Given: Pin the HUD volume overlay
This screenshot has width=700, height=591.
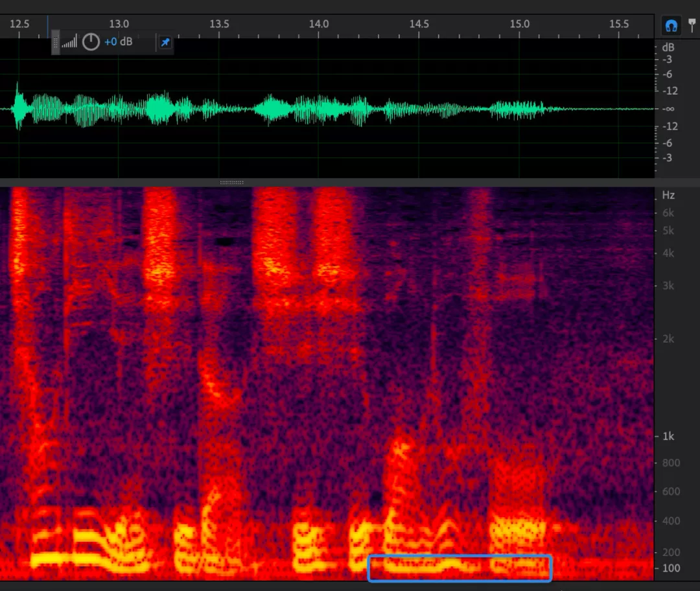Looking at the screenshot, I should pyautogui.click(x=165, y=42).
